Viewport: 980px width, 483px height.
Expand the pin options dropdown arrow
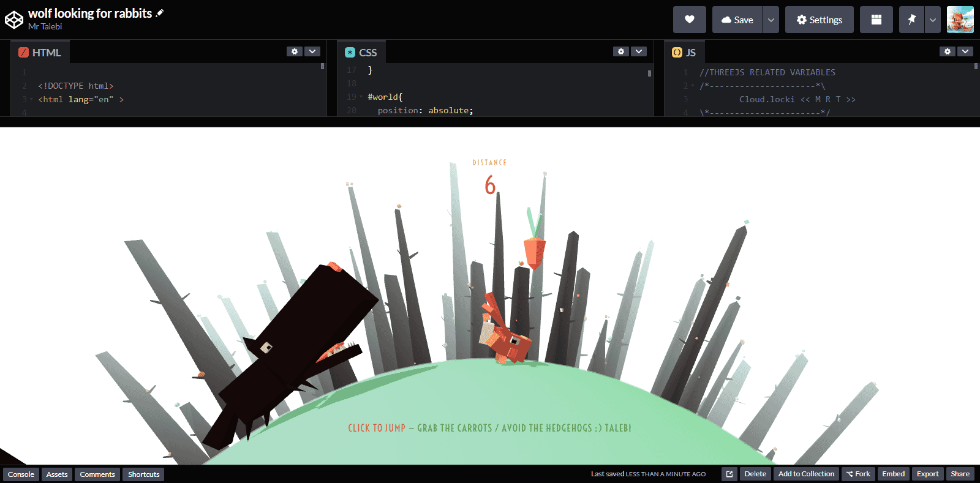pyautogui.click(x=932, y=20)
